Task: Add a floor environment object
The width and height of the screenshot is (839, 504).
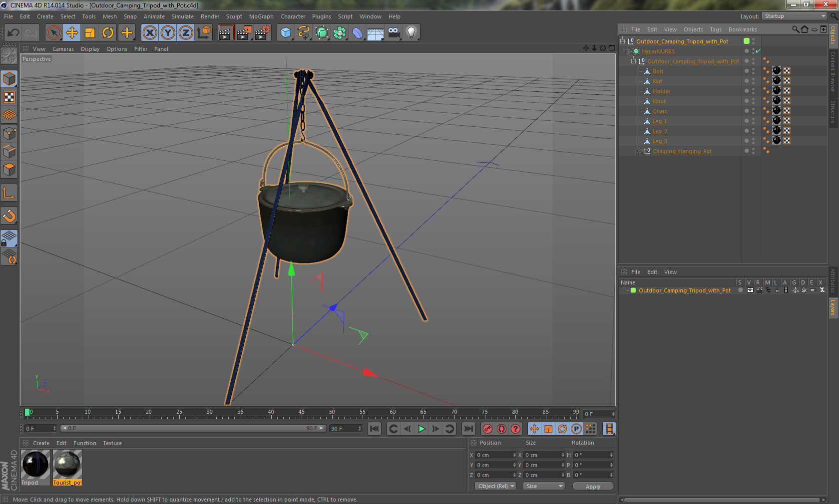Action: coord(376,33)
